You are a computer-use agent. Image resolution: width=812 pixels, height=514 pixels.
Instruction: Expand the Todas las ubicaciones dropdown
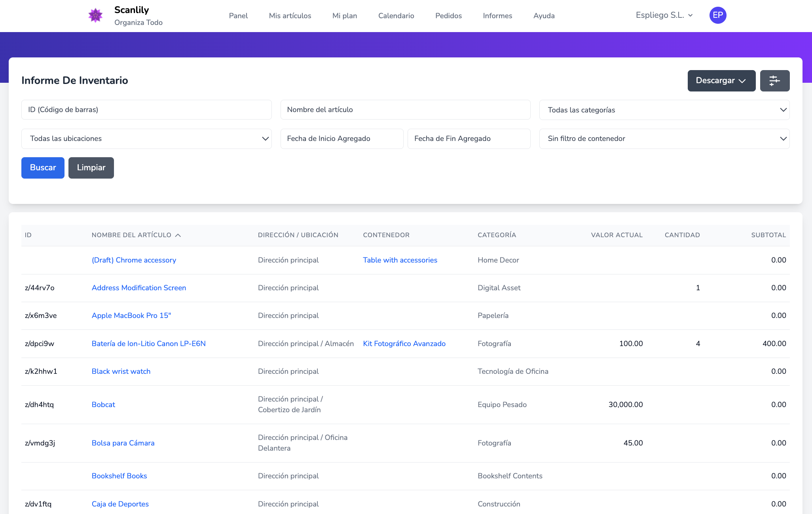click(x=146, y=139)
